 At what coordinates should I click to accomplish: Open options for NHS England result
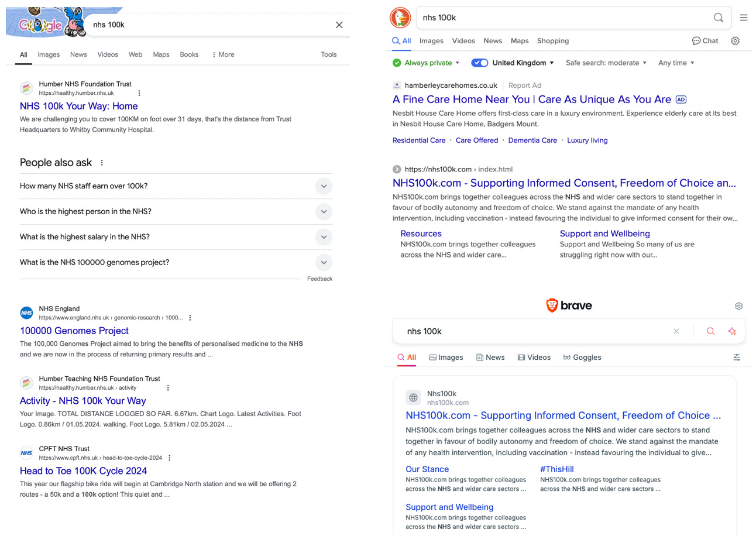[x=190, y=318]
